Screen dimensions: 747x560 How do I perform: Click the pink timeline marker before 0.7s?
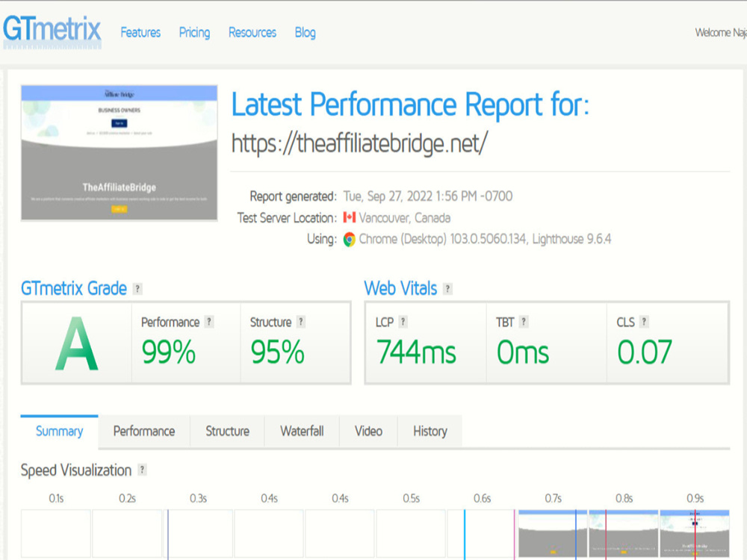515,535
